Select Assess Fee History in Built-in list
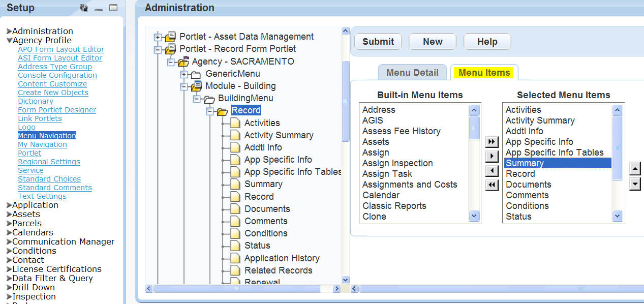 (x=401, y=131)
